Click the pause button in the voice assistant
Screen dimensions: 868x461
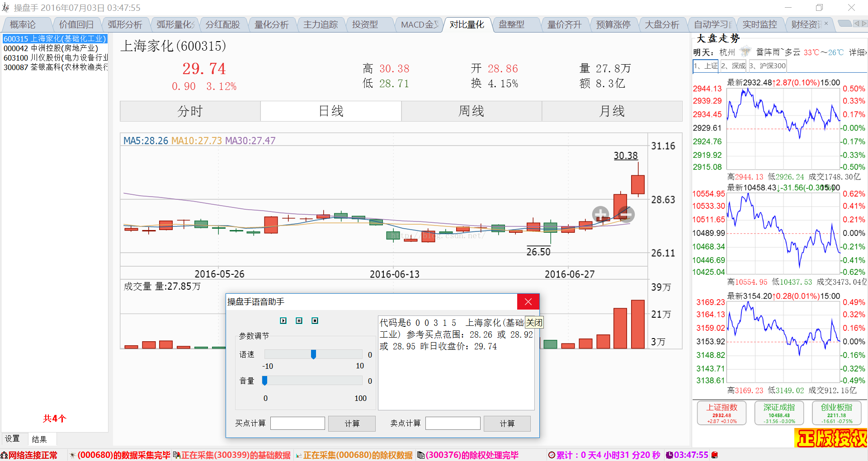(x=299, y=320)
